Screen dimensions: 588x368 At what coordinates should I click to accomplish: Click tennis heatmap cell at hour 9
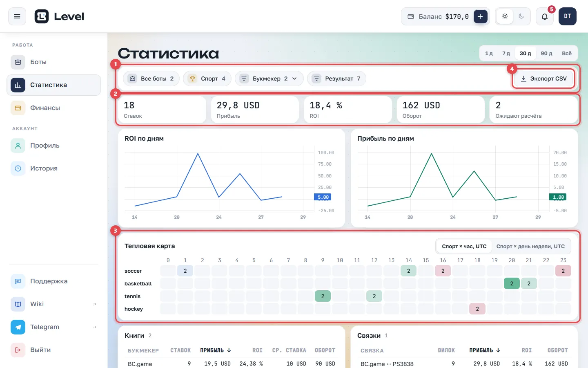[x=323, y=296]
